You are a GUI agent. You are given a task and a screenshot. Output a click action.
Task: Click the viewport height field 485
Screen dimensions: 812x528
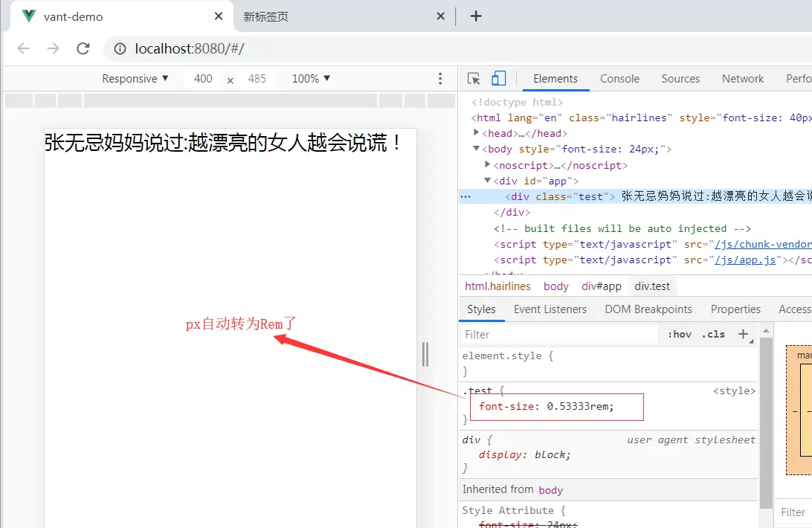[x=257, y=79]
